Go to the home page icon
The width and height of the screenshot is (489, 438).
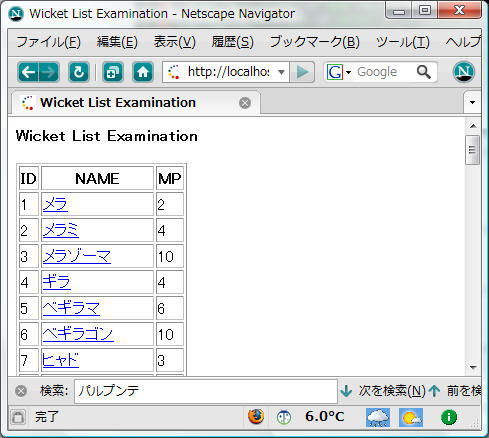(143, 72)
